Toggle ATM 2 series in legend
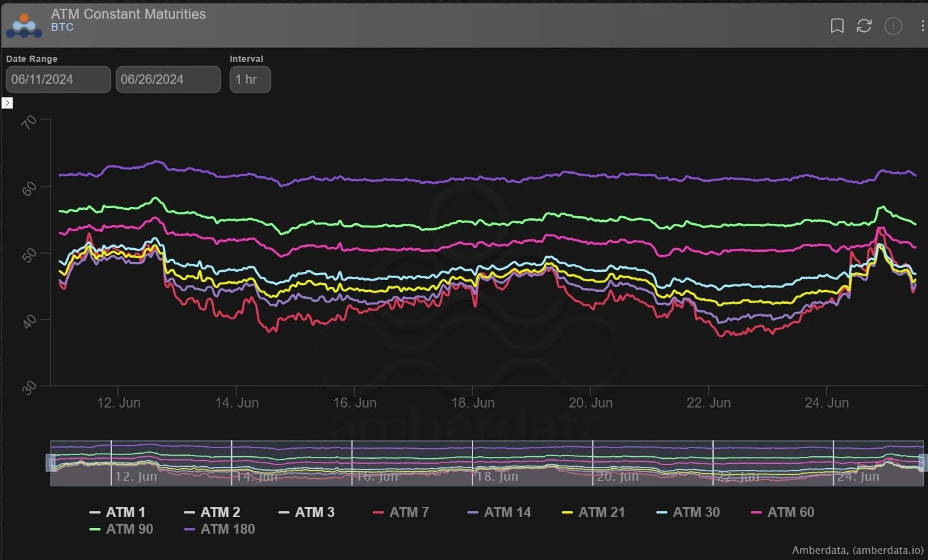 point(212,512)
